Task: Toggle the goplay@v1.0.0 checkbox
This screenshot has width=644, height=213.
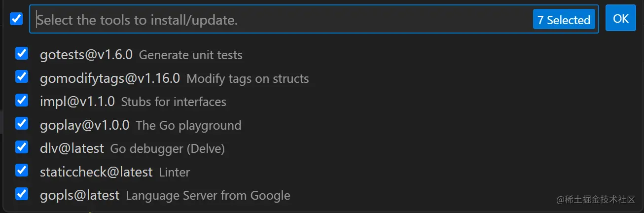Action: (22, 124)
